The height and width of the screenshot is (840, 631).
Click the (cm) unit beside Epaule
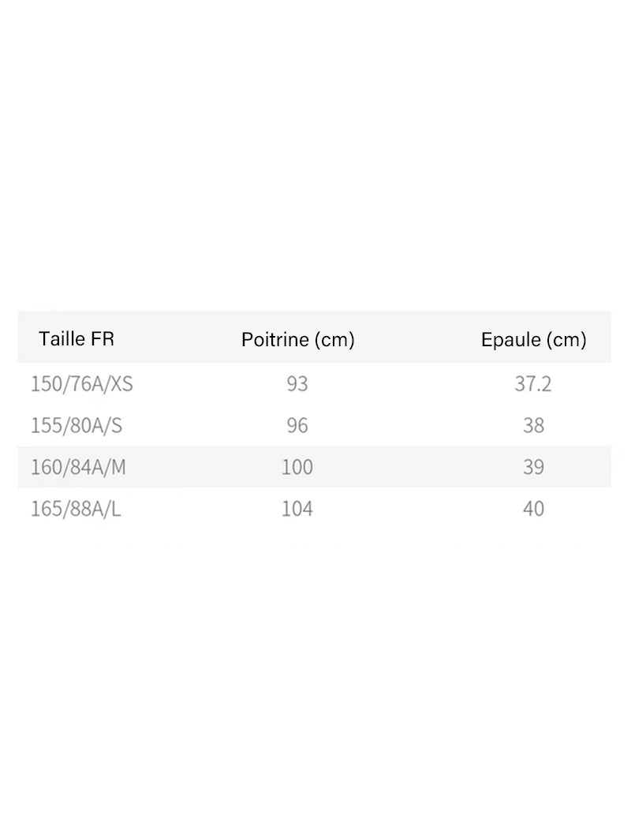pos(566,340)
